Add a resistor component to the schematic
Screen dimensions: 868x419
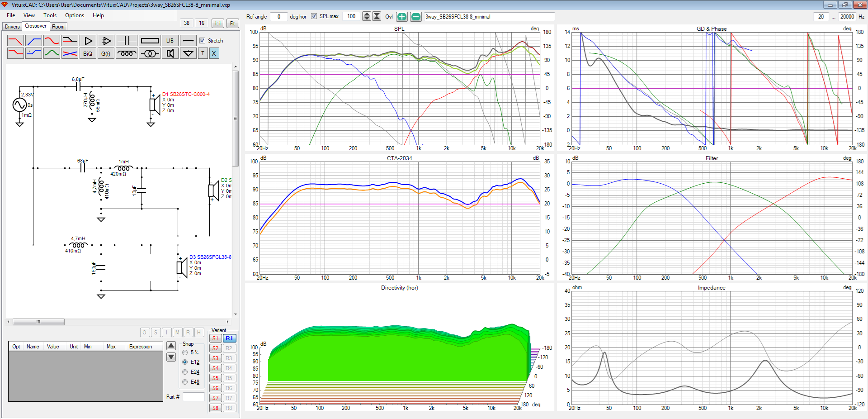tap(150, 41)
